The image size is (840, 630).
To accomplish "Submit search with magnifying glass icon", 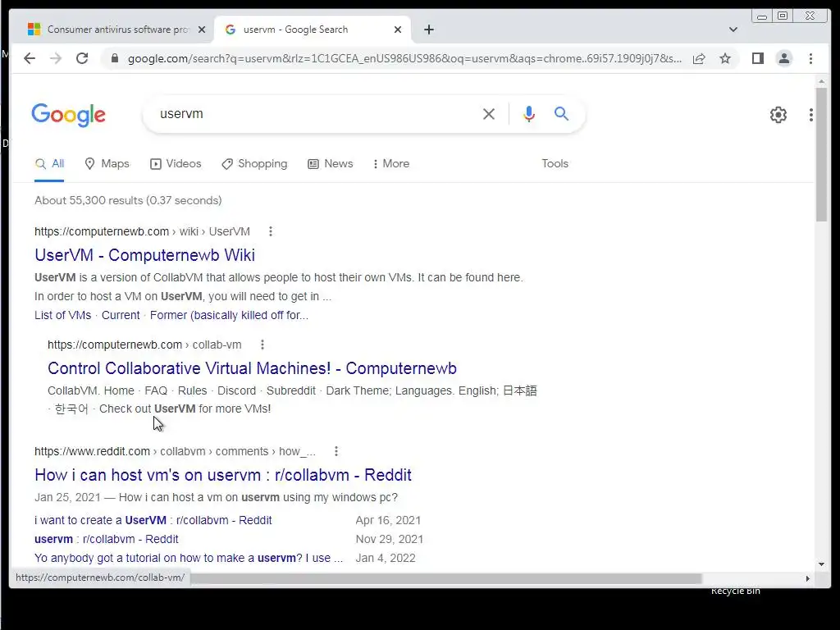I will pos(561,113).
